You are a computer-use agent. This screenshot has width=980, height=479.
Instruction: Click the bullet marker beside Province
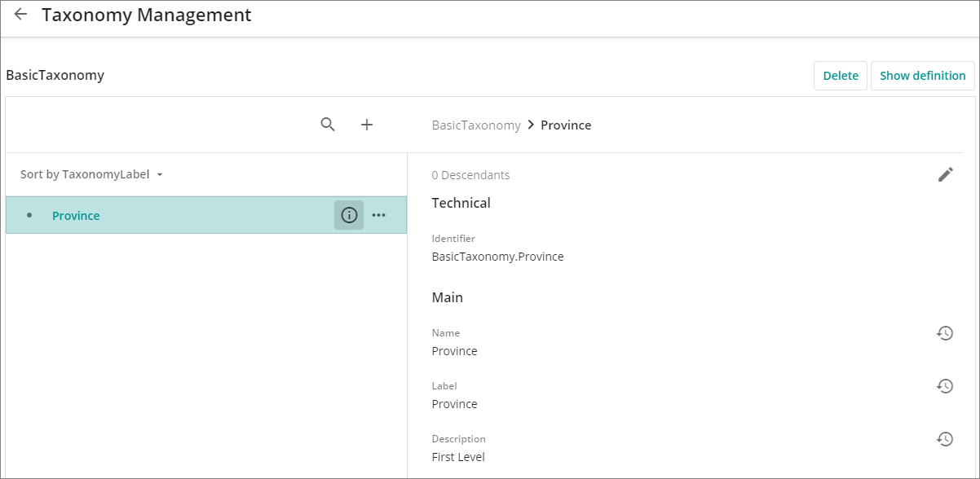30,215
